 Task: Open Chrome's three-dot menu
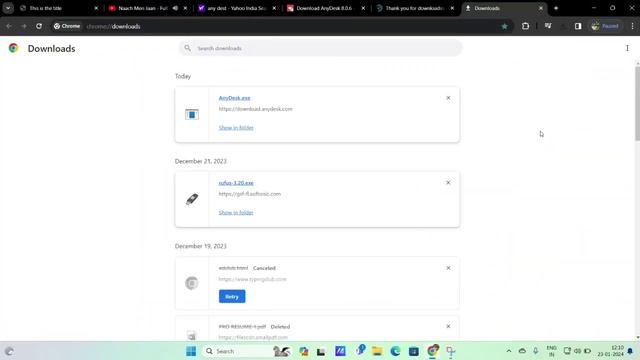pyautogui.click(x=632, y=26)
